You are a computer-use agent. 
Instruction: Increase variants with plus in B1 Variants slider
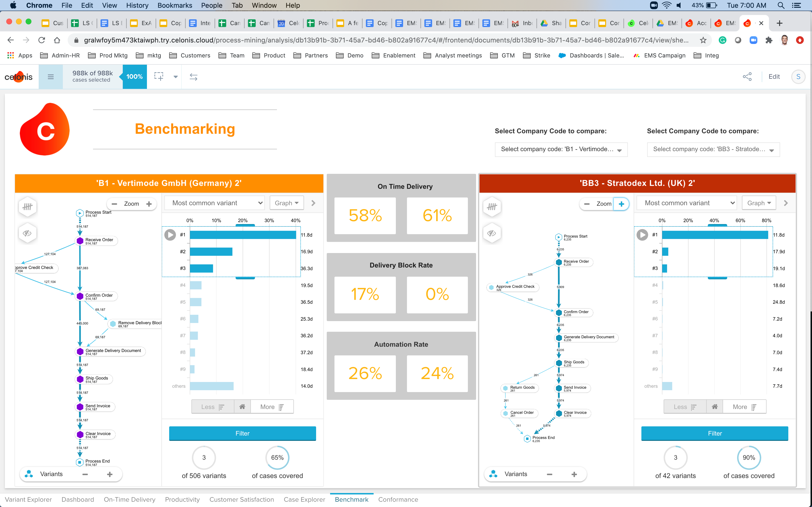pyautogui.click(x=110, y=474)
